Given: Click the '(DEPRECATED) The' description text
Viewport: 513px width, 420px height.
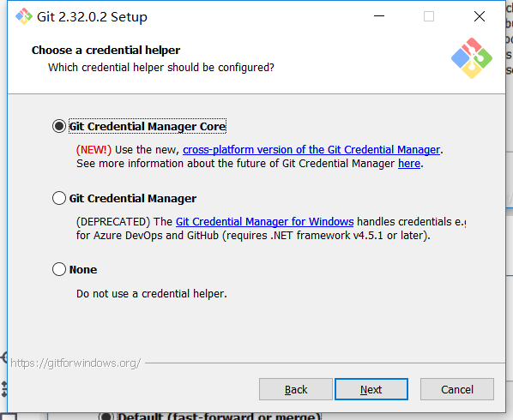Looking at the screenshot, I should pos(124,222).
